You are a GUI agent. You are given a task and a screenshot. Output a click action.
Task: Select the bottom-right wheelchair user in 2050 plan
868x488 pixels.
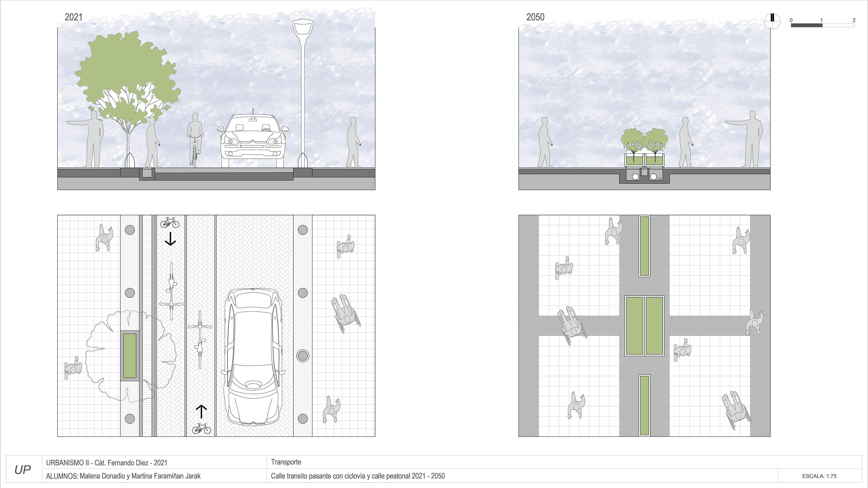[x=737, y=410]
